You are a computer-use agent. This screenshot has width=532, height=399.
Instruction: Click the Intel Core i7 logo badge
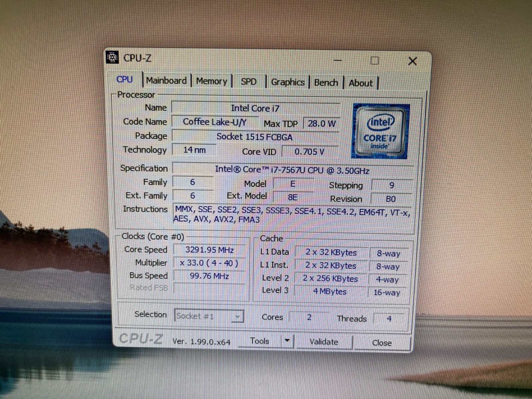[381, 131]
